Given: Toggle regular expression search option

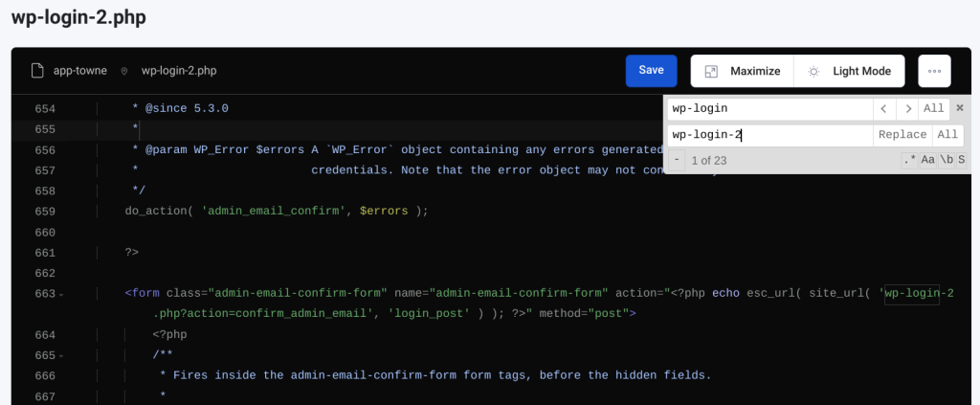Looking at the screenshot, I should tap(909, 160).
